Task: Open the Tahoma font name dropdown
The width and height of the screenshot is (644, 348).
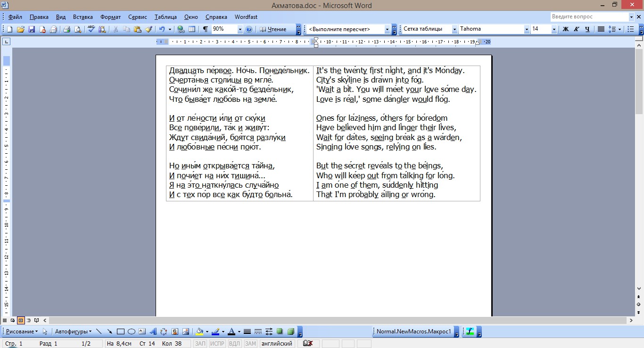Action: [x=527, y=29]
